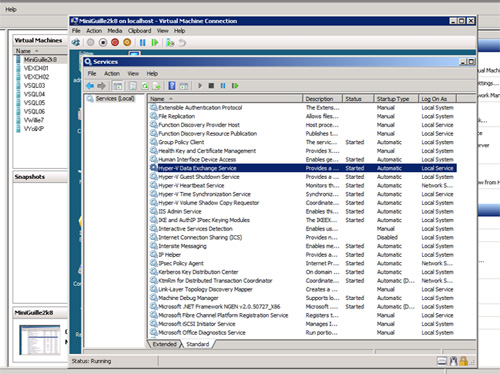Viewport: 500px width, 374px height.
Task: Select Hyper-V Heartbeat Service row
Action: (303, 186)
